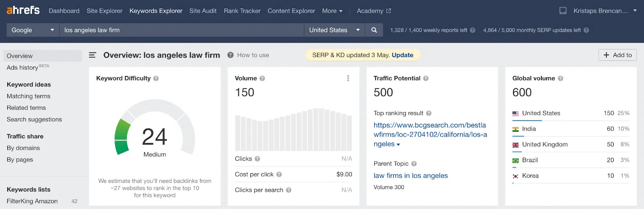Open the bcgsearch.com top ranking URL
The width and height of the screenshot is (644, 209).
430,135
